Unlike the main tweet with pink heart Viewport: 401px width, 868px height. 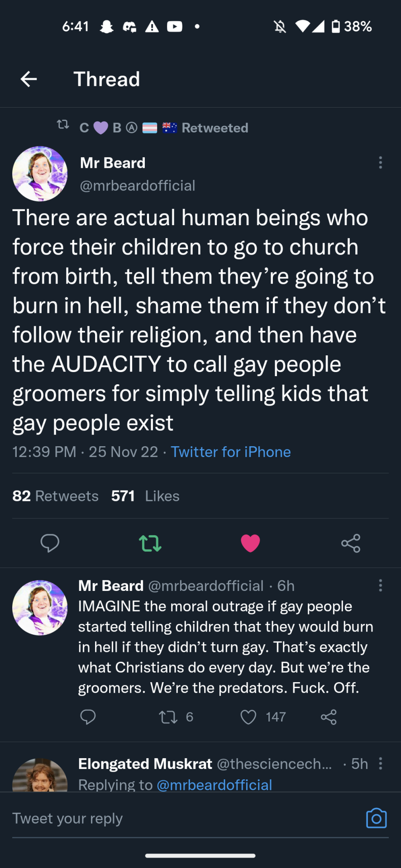coord(250,542)
